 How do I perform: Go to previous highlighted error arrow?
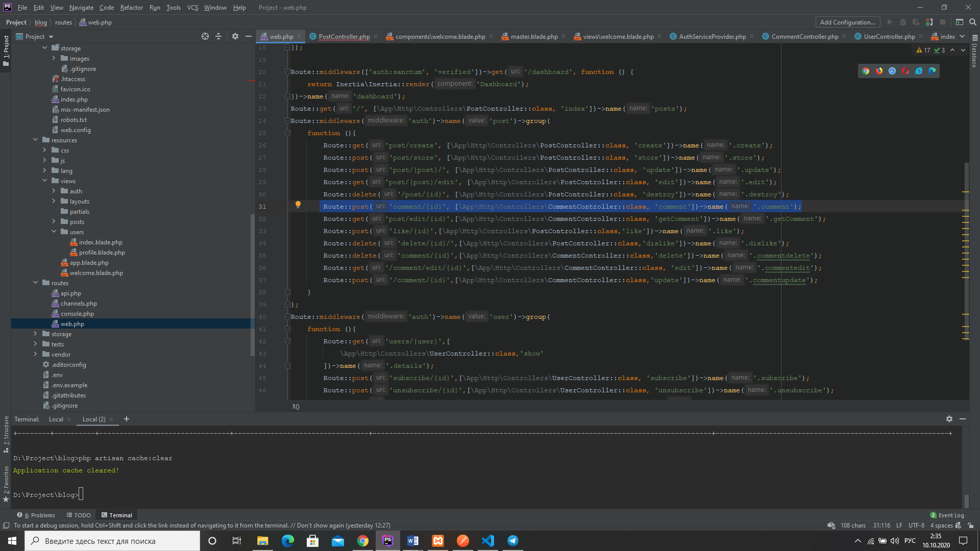click(952, 50)
